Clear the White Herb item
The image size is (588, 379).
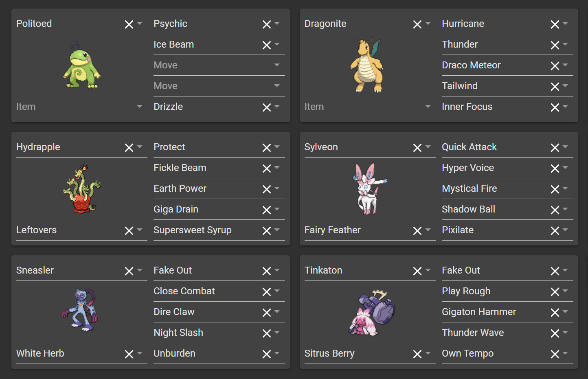(129, 354)
